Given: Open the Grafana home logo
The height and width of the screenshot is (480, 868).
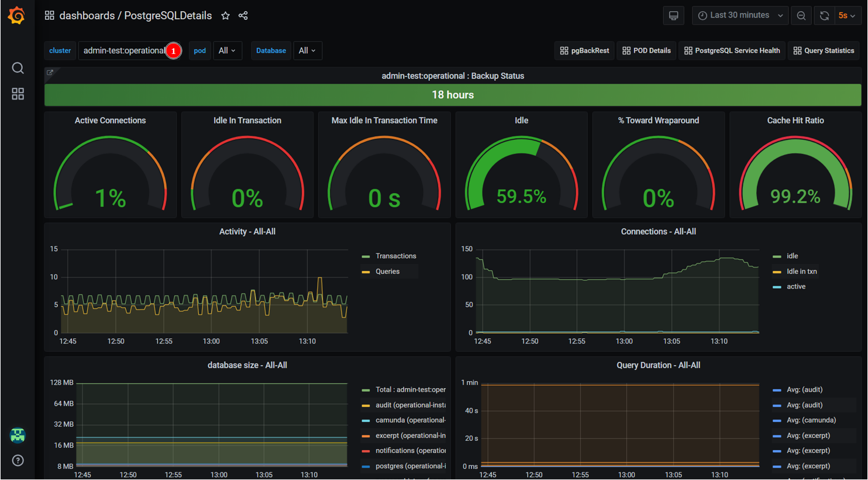Looking at the screenshot, I should 17,15.
